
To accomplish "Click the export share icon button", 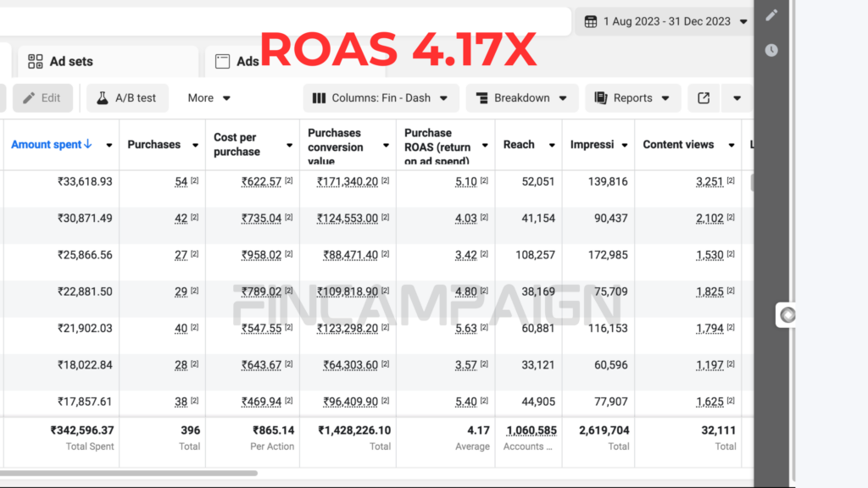I will (704, 98).
